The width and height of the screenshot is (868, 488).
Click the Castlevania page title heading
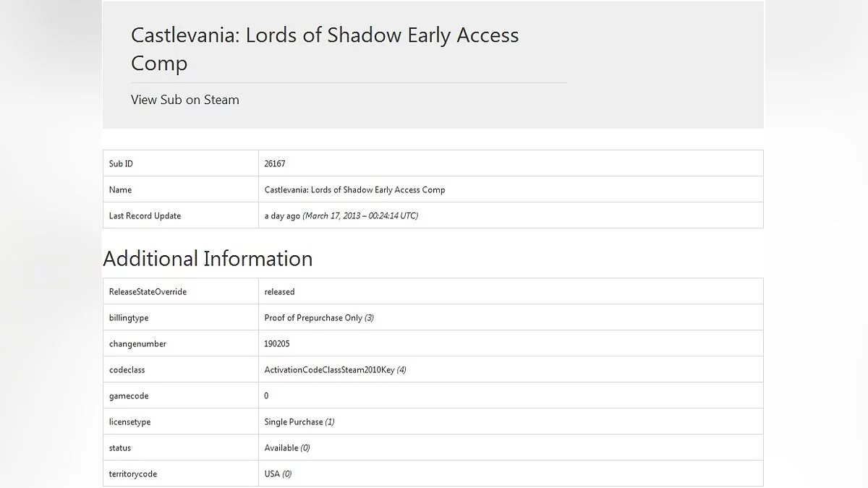325,48
